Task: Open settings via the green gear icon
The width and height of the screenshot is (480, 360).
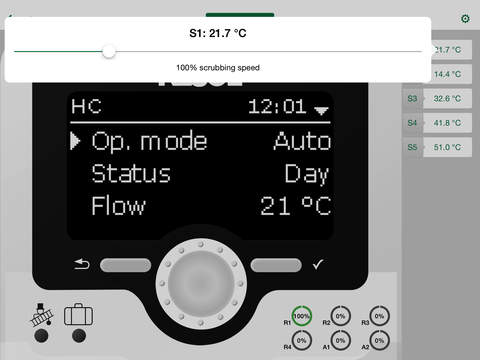Action: click(x=465, y=19)
